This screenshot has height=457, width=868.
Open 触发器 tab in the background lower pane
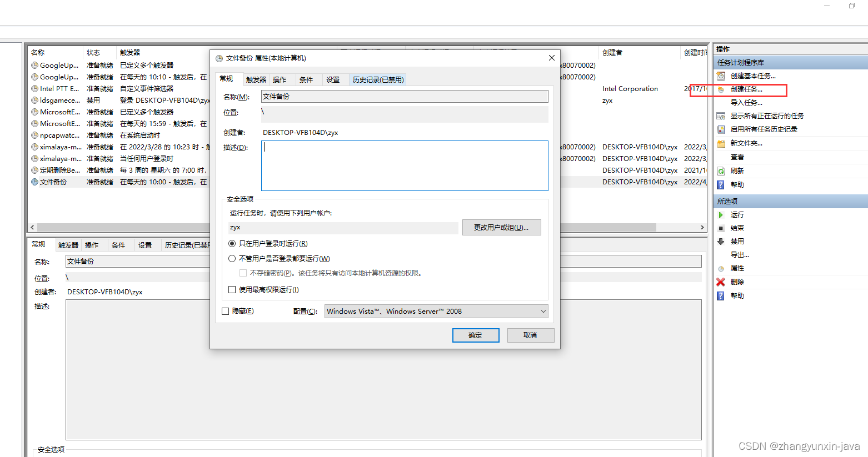point(68,245)
